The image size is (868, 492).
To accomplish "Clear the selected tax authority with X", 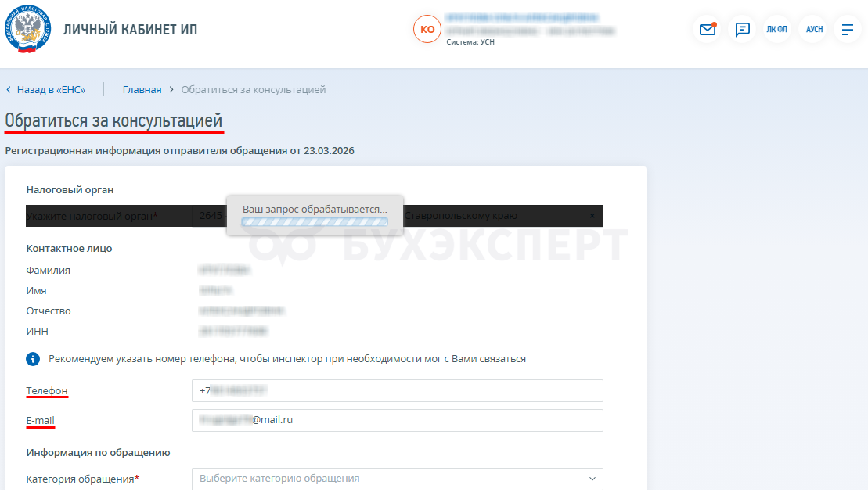I will 592,216.
